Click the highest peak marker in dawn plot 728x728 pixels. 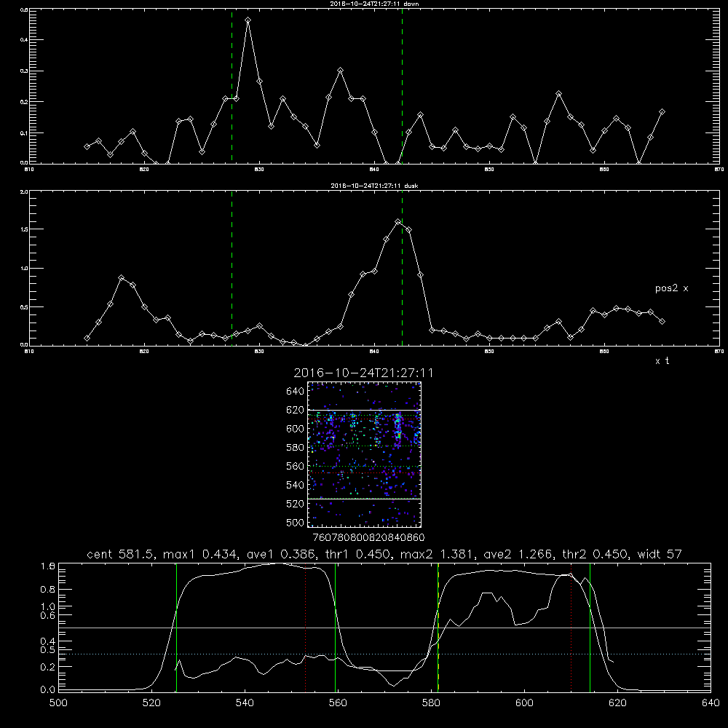248,20
